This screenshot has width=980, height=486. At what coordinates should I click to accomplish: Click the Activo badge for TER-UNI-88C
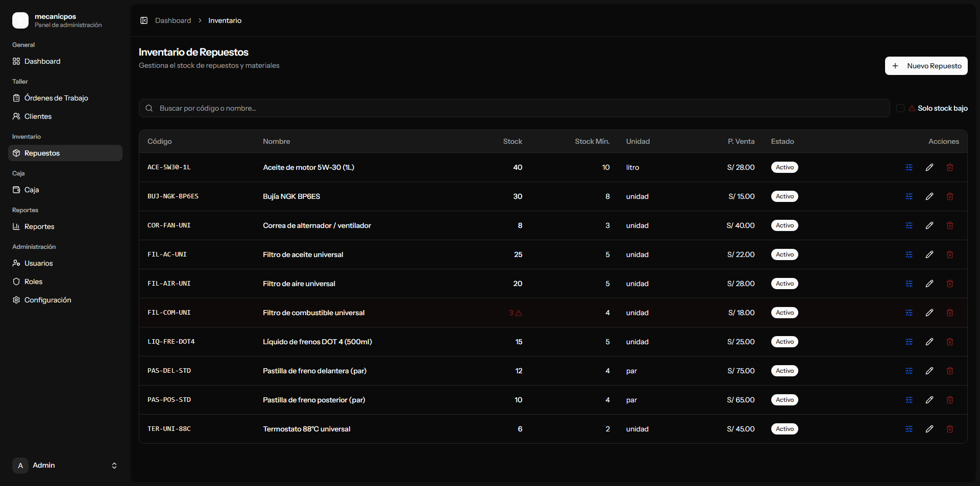[x=785, y=429]
